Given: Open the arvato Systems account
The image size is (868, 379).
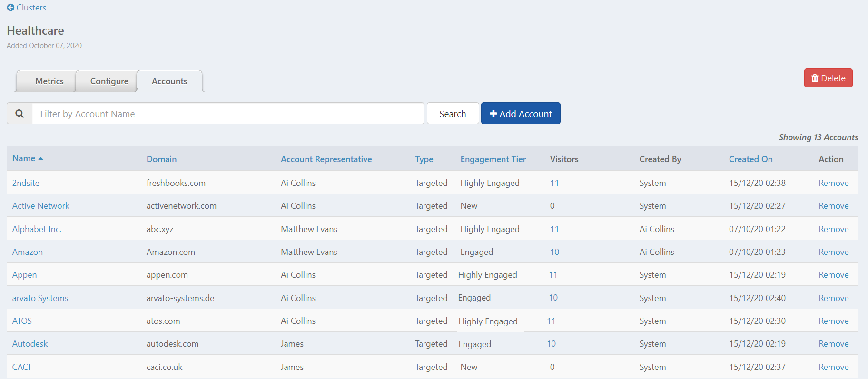Looking at the screenshot, I should click(x=40, y=298).
